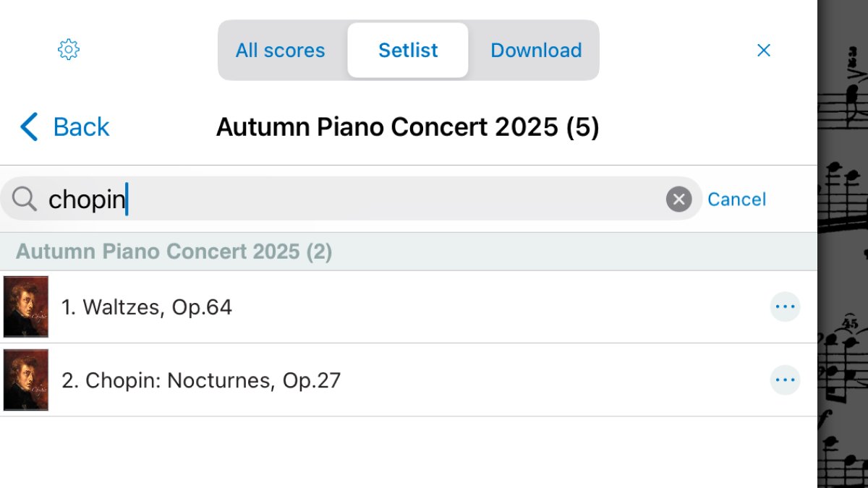Screen dimensions: 868x488
Task: Click the magnifying glass search icon
Action: (25, 199)
